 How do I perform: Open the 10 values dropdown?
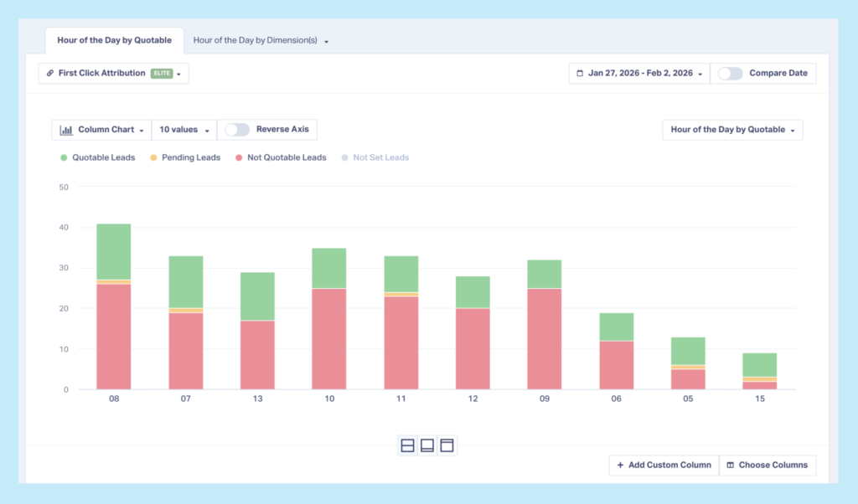click(x=183, y=130)
